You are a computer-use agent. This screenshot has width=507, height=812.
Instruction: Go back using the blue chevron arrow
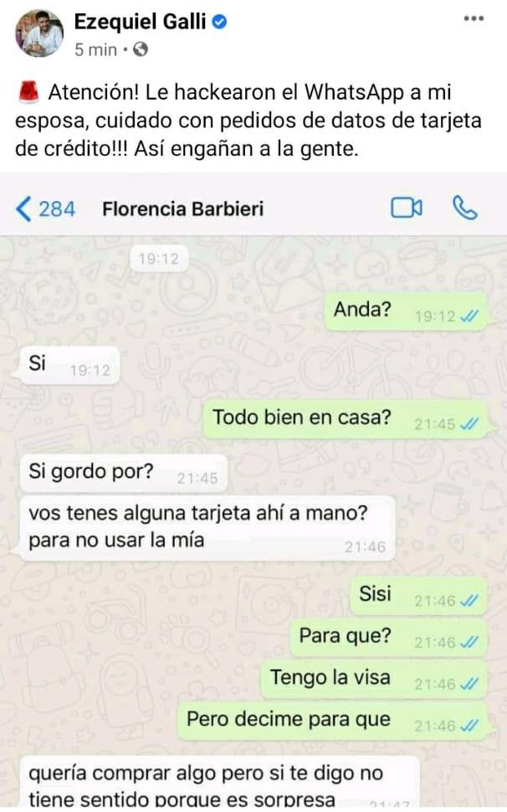[23, 209]
